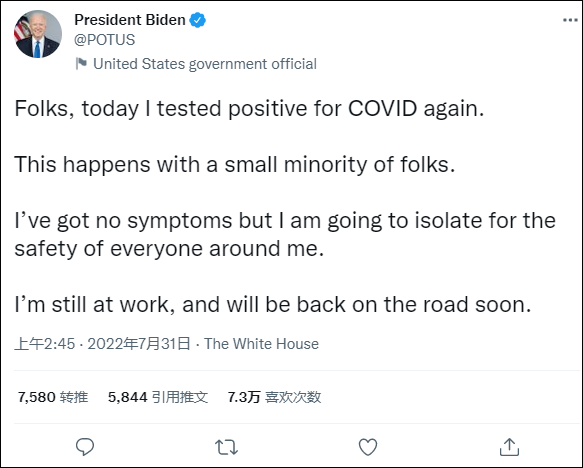
Task: Click the @POTUS handle
Action: click(104, 39)
